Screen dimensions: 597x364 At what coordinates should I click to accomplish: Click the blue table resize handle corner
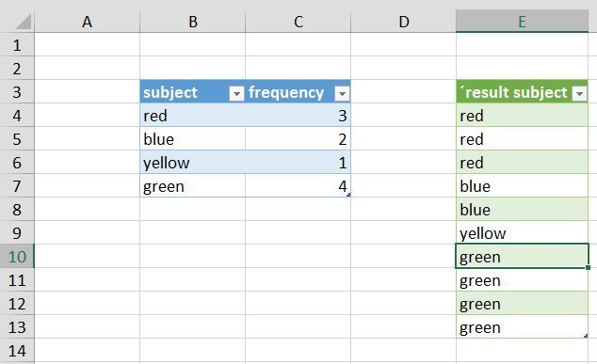pyautogui.click(x=348, y=195)
